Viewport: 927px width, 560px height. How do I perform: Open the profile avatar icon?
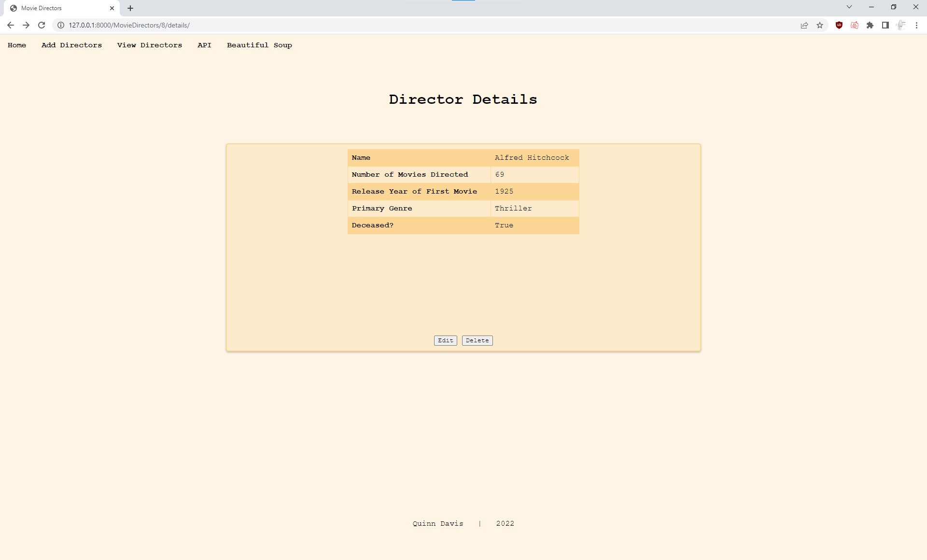pos(901,25)
